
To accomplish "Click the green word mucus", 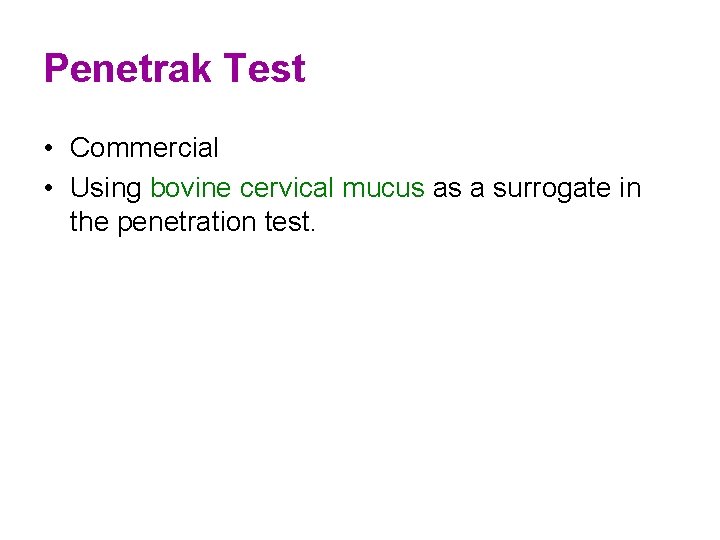I will click(x=383, y=189).
